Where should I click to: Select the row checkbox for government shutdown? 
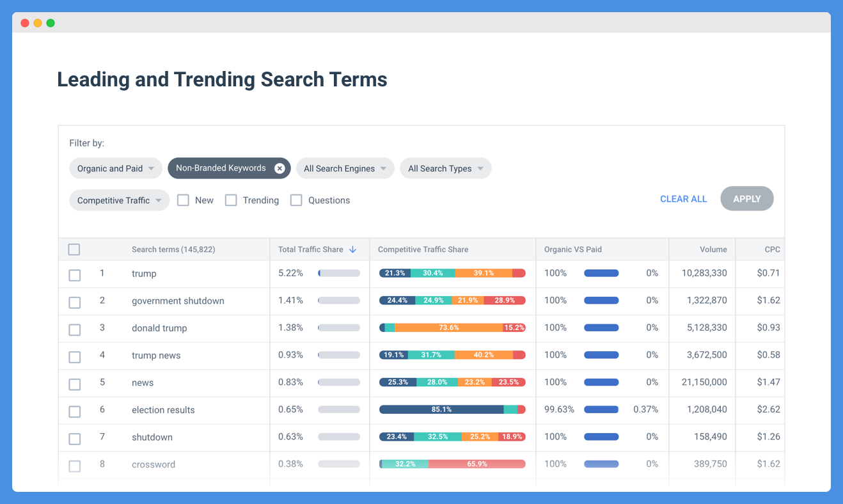(75, 303)
